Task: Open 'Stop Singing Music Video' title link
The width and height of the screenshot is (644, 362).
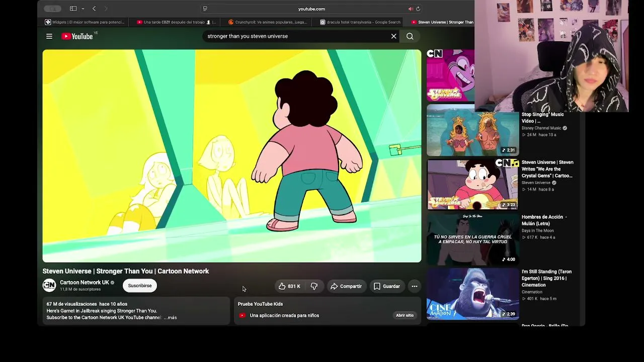Action: pos(542,118)
